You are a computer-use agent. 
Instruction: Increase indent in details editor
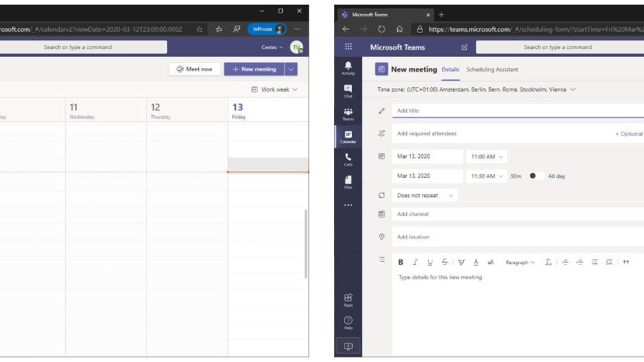point(580,262)
